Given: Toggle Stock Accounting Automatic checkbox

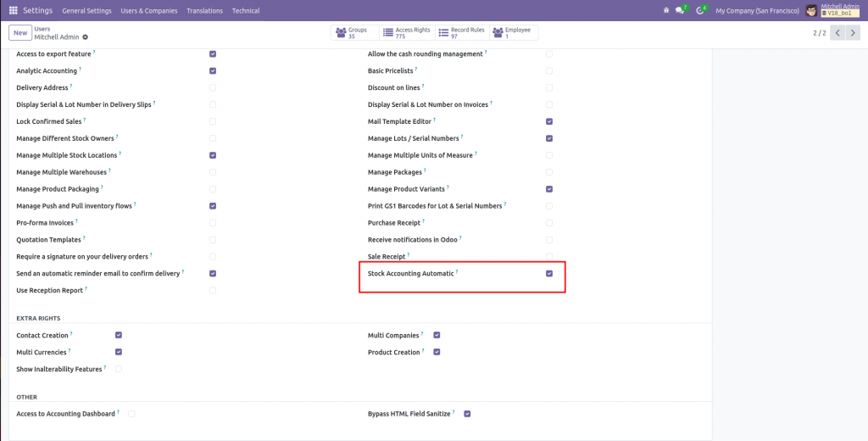Looking at the screenshot, I should [x=549, y=274].
